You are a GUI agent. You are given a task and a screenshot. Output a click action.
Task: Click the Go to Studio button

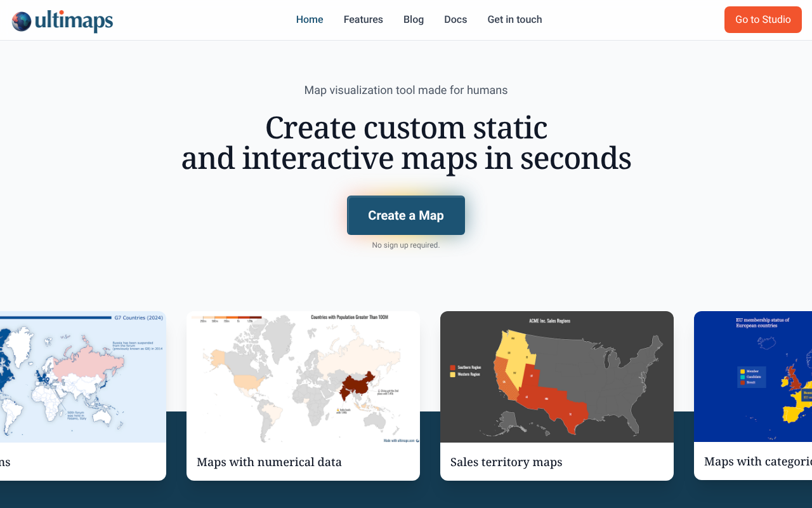763,20
